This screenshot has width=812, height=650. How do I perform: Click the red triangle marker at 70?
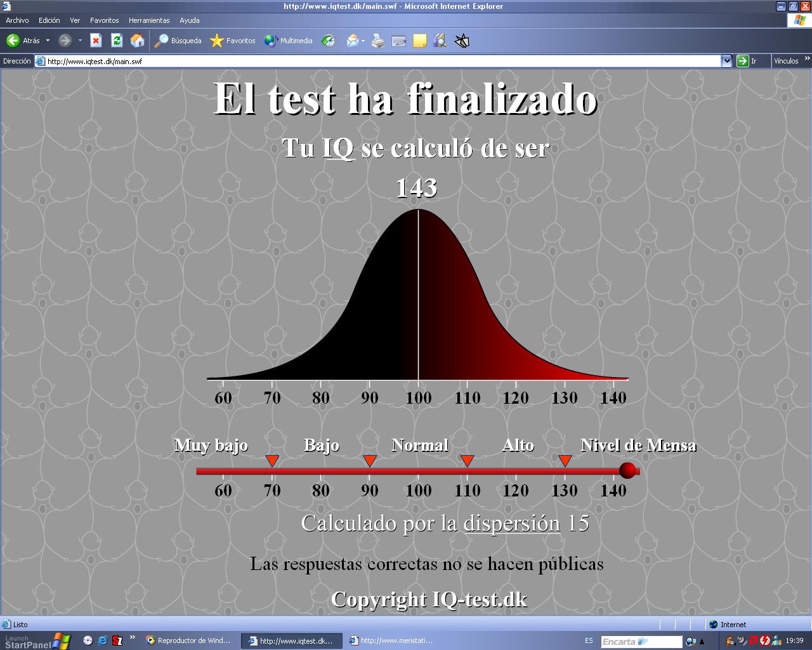[272, 461]
